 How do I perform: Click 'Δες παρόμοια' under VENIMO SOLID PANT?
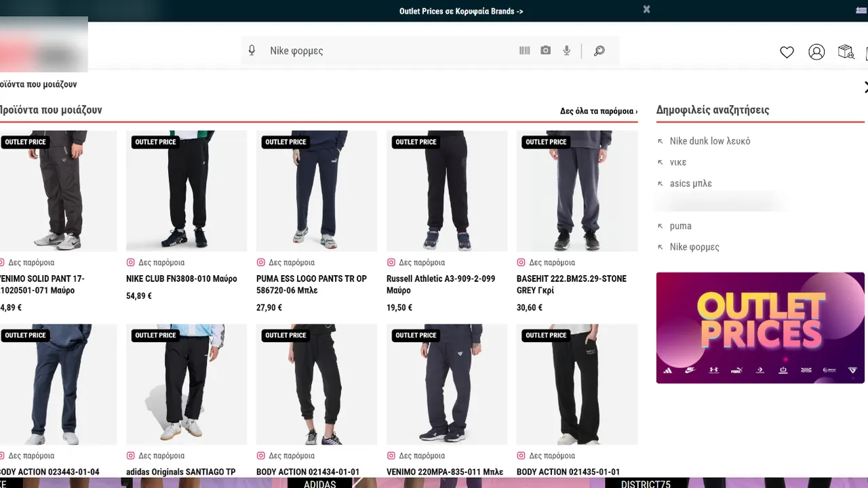click(31, 262)
